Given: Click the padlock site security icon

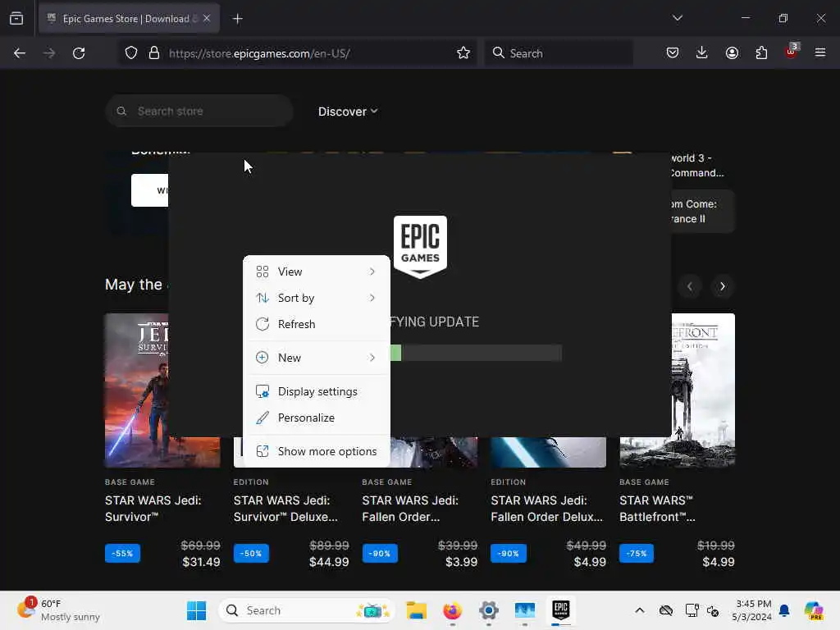Looking at the screenshot, I should coord(154,53).
